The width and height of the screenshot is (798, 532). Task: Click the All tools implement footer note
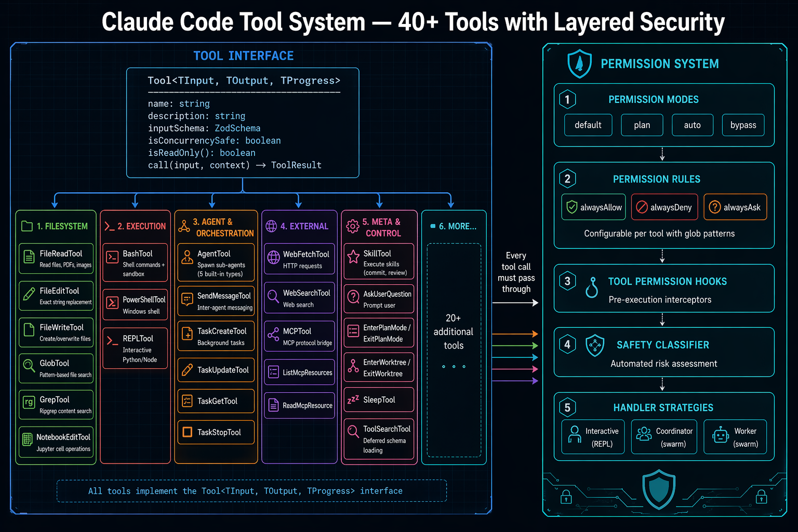(245, 491)
